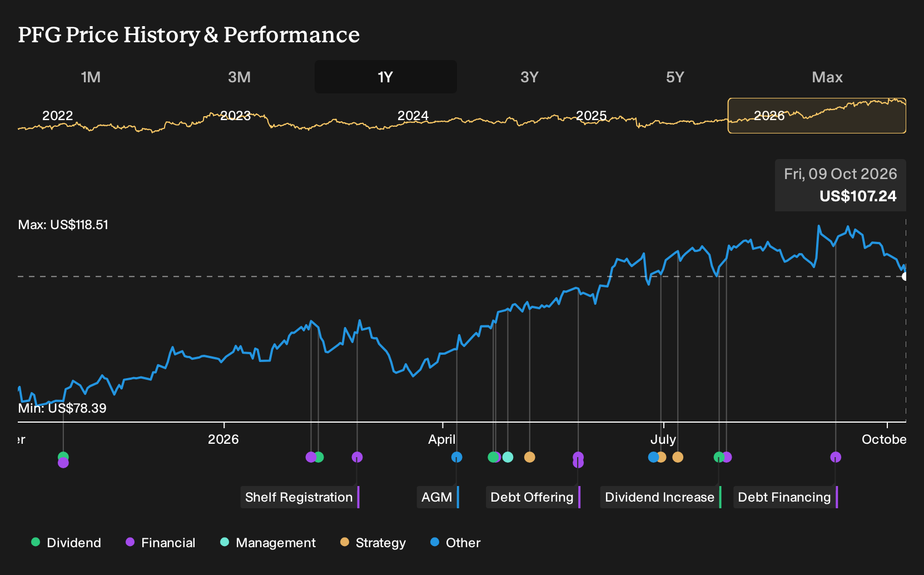Open the Debt Offering event label
Viewport: 924px width, 575px height.
tap(533, 497)
